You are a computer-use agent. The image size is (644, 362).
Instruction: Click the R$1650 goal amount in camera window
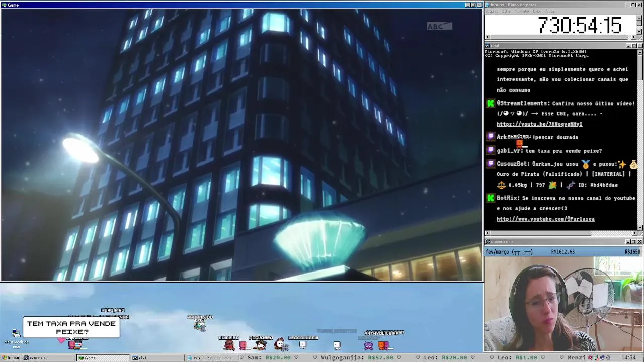pos(632,252)
